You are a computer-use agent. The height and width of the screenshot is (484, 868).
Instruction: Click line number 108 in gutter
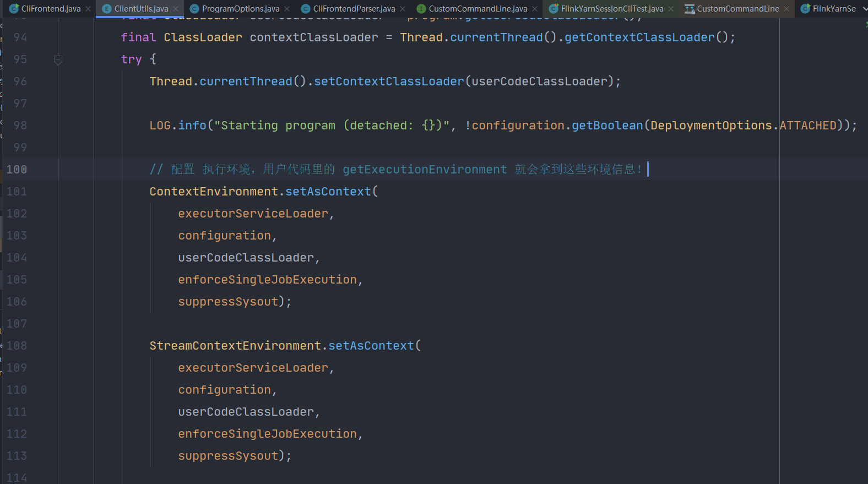[17, 346]
